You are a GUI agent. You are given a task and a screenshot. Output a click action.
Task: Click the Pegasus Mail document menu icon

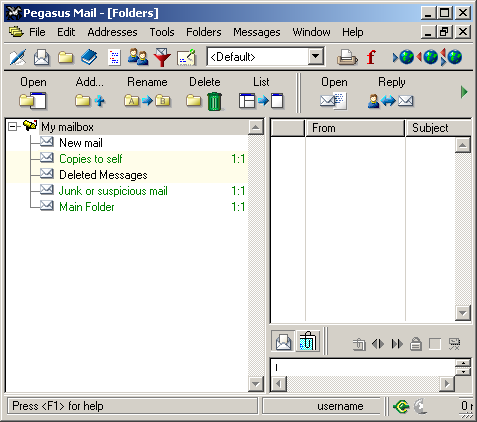click(x=16, y=32)
